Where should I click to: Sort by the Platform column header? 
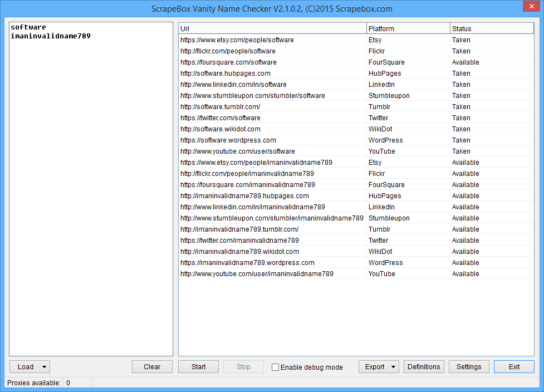point(408,29)
